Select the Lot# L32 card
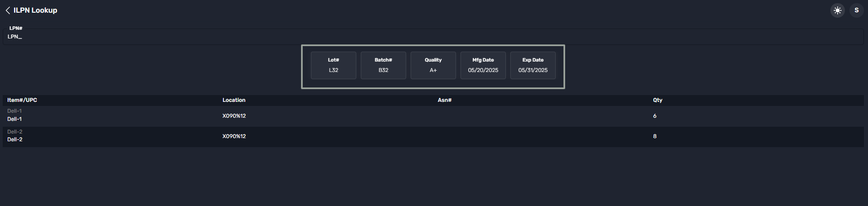This screenshot has height=206, width=868. tap(333, 66)
